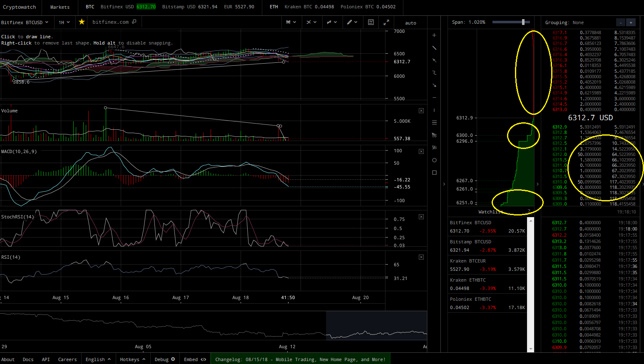
Task: Expand the Hotkeys menu
Action: coord(132,359)
